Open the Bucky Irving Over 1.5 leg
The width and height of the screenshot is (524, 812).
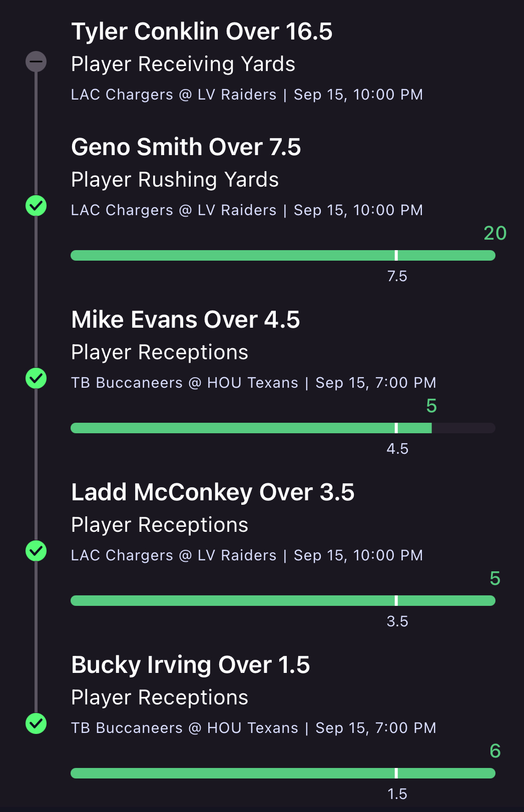click(x=190, y=665)
